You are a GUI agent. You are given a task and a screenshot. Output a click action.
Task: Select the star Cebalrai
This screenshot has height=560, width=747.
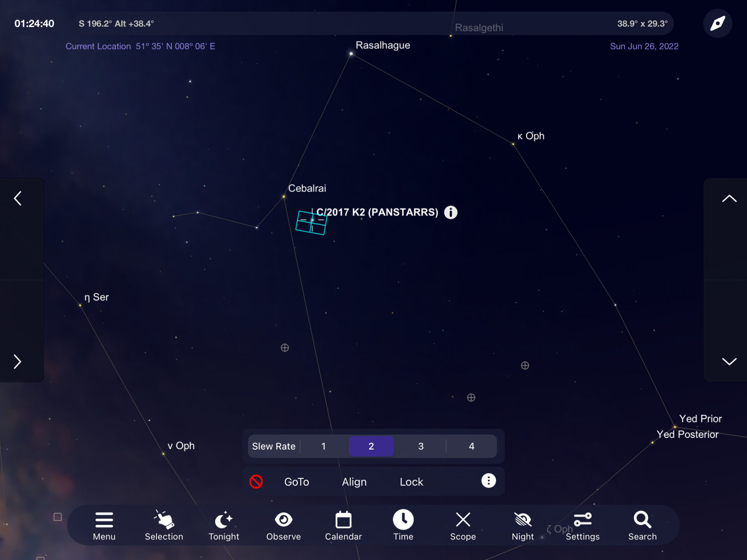coord(284,197)
